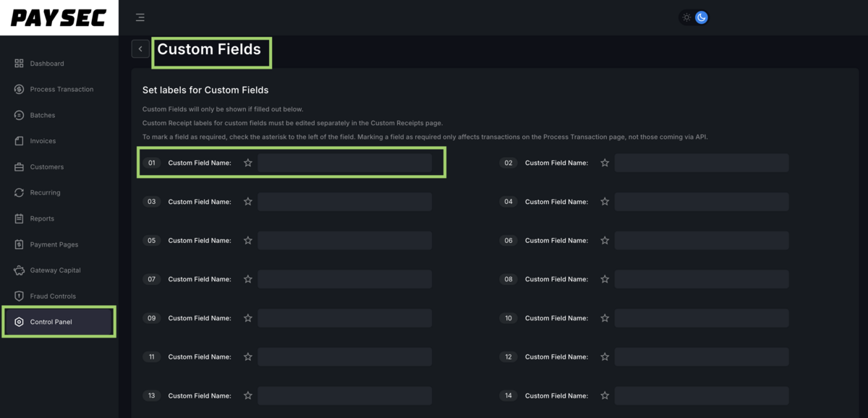Viewport: 868px width, 418px height.
Task: Toggle required star for field 04
Action: 605,202
